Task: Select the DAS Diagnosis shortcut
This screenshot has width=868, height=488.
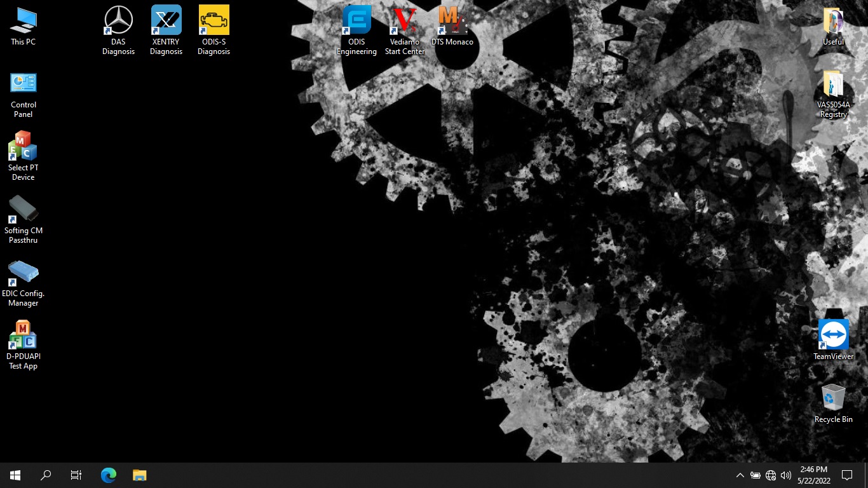Action: [119, 30]
